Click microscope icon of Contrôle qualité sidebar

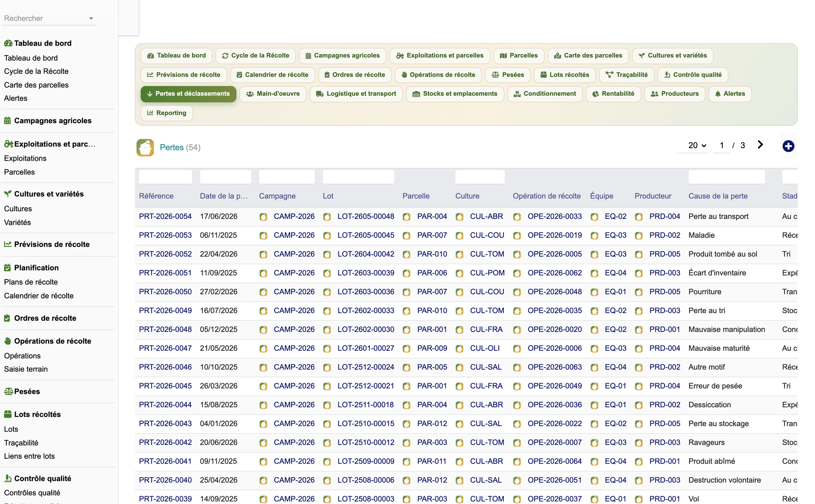pos(8,478)
